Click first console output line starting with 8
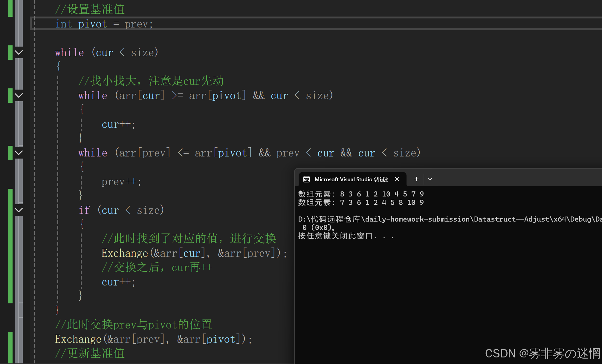Viewport: 602px width, 364px height. click(x=361, y=194)
